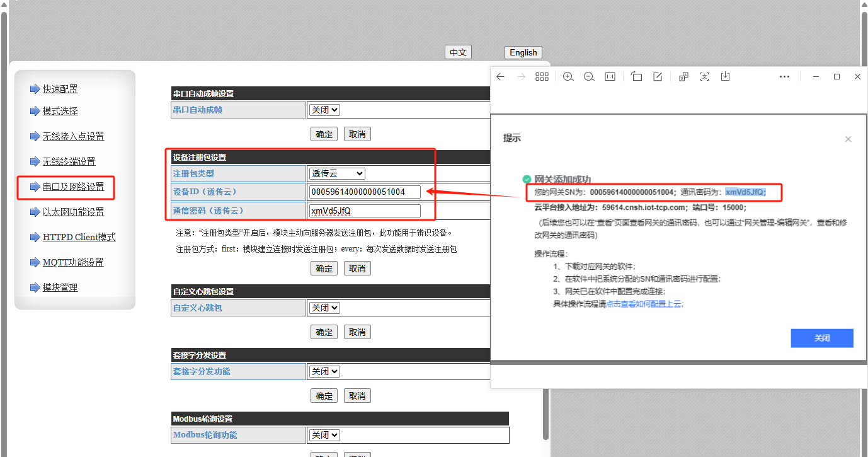Click the 设备ID（透传云） input field
This screenshot has width=868, height=457.
click(x=365, y=192)
